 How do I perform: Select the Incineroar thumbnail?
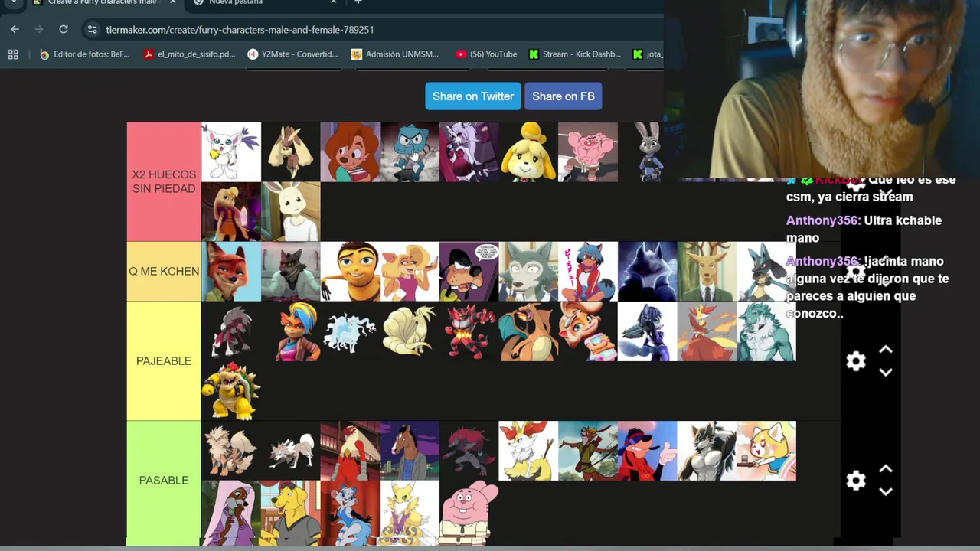(469, 331)
